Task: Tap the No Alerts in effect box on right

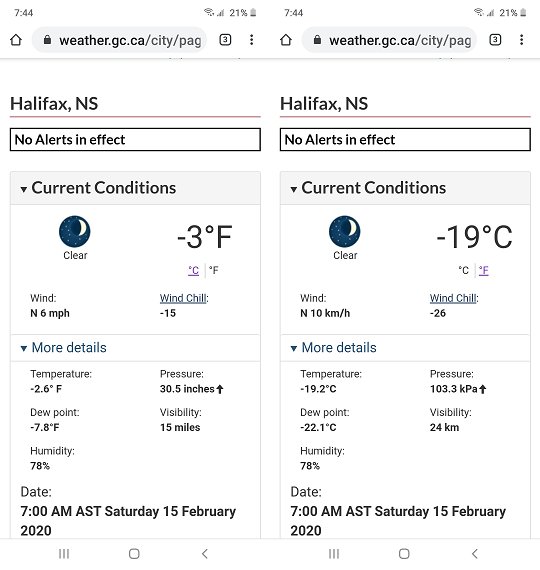Action: click(x=405, y=140)
